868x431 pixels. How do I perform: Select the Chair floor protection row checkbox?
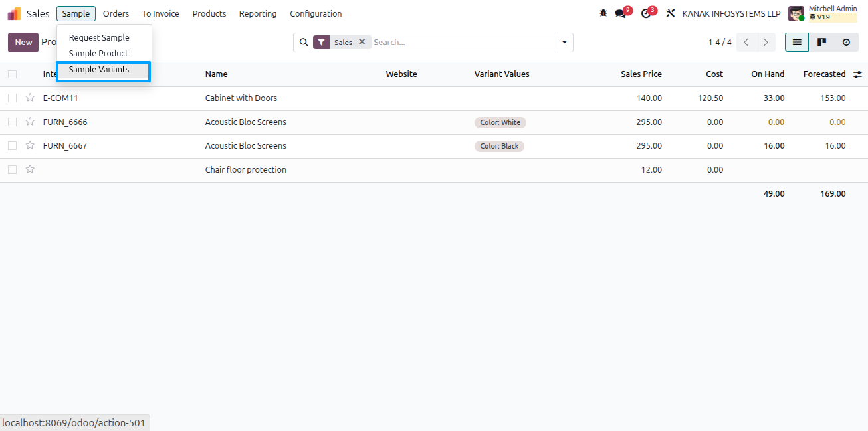tap(12, 170)
